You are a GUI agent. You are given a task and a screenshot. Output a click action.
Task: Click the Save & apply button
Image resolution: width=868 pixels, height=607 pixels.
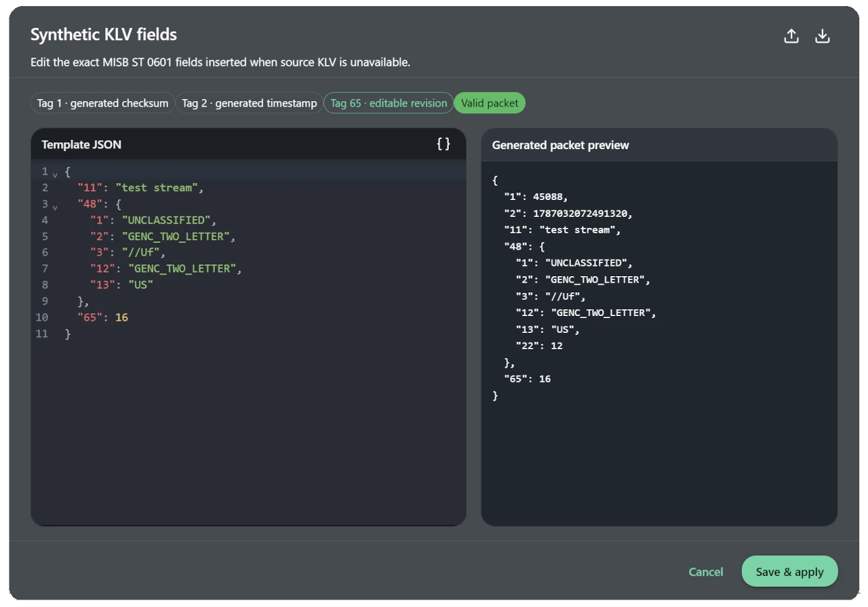coord(790,572)
